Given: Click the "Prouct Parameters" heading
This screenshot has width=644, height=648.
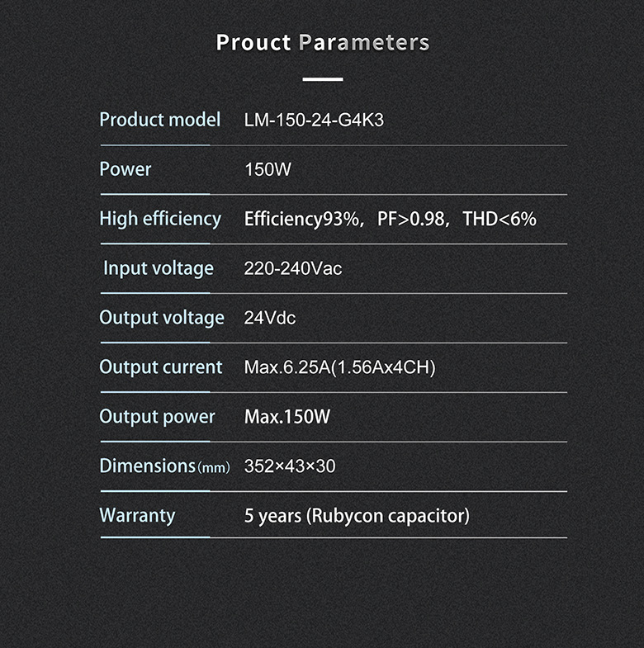Looking at the screenshot, I should [x=322, y=43].
